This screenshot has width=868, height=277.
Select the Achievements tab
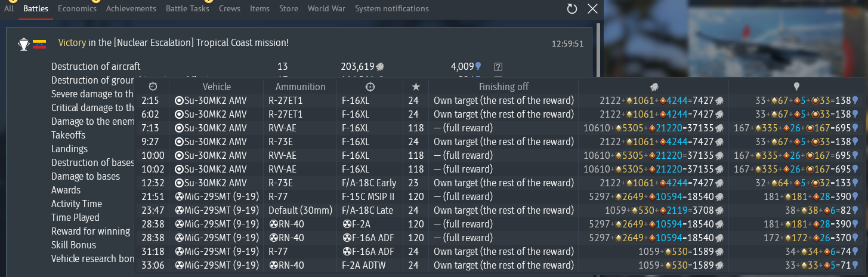tap(131, 8)
